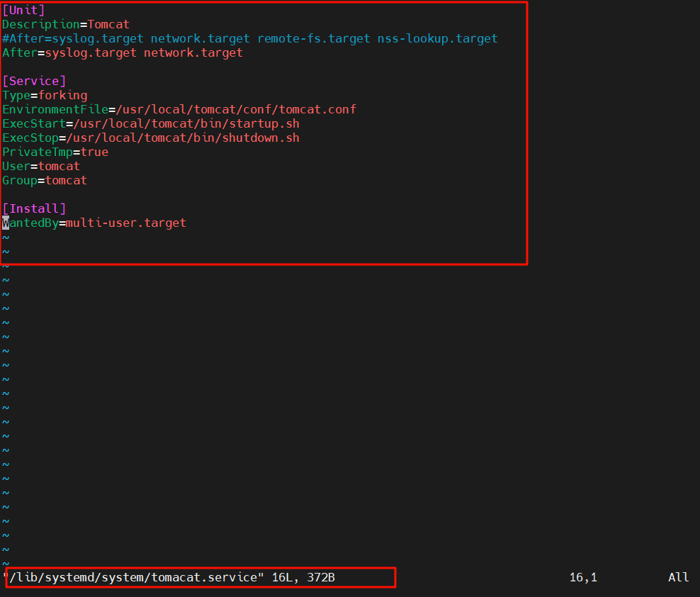The image size is (700, 597).
Task: Click the ExecStop shutdown.sh line
Action: (x=150, y=138)
